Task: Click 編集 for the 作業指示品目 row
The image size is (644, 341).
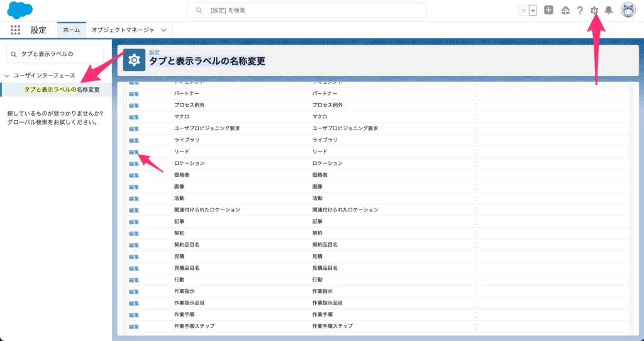Action: tap(134, 303)
